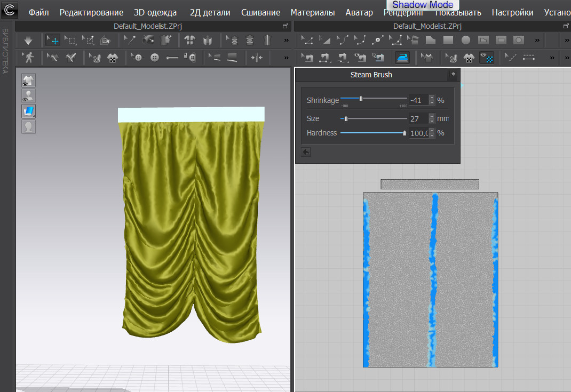
Task: Select the Rectangle pattern tool
Action: point(448,40)
